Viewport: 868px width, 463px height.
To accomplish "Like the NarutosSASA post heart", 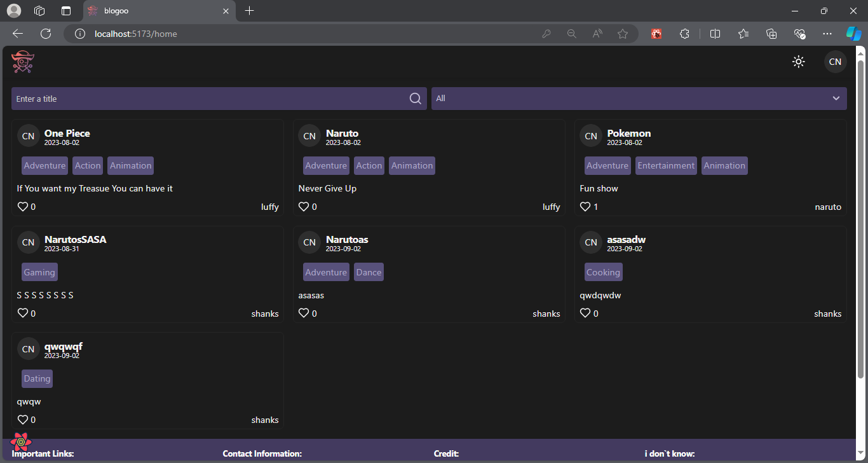I will (23, 314).
